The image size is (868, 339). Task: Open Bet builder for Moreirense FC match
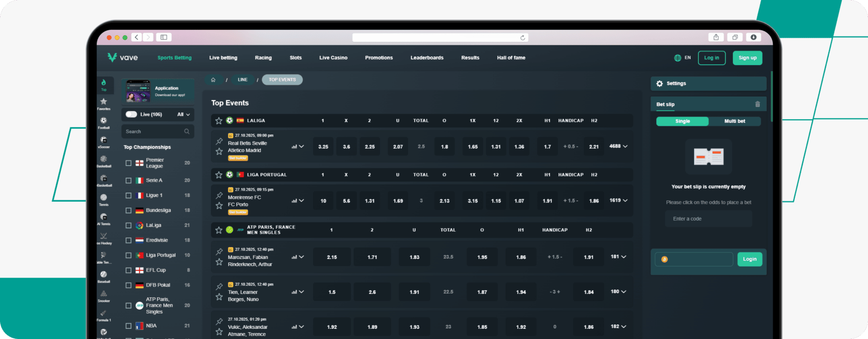[238, 212]
